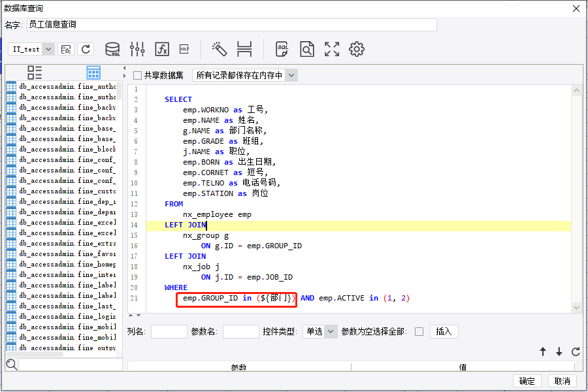Image resolution: width=588 pixels, height=392 pixels.
Task: Click the 'nx_job j' text on line 18
Action: (201, 267)
